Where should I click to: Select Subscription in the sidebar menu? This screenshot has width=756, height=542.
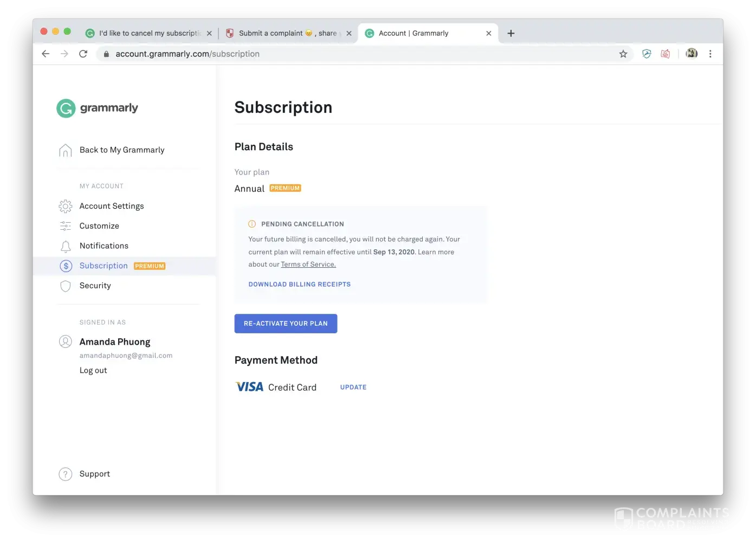coord(104,266)
